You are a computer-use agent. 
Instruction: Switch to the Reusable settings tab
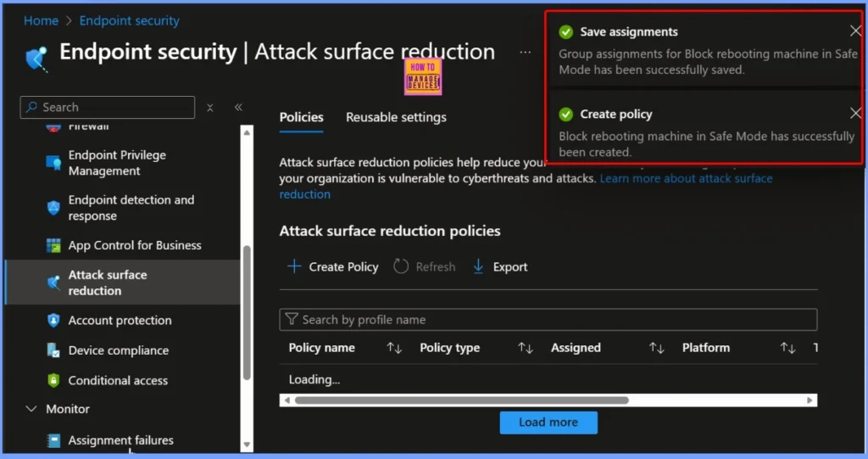pos(397,117)
